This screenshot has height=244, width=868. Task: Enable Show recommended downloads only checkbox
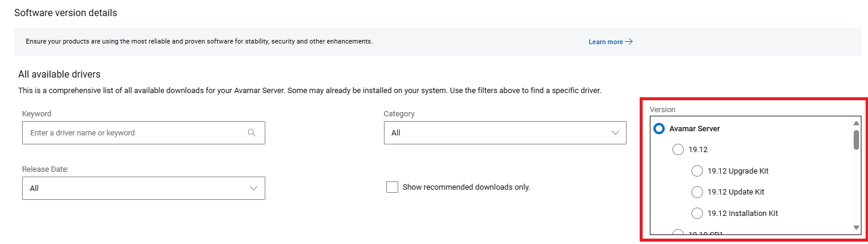pyautogui.click(x=392, y=187)
